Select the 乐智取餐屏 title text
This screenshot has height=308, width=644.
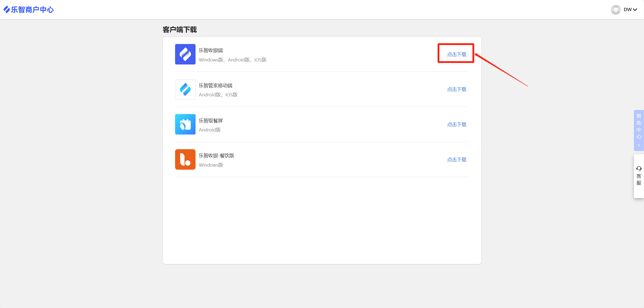click(211, 121)
